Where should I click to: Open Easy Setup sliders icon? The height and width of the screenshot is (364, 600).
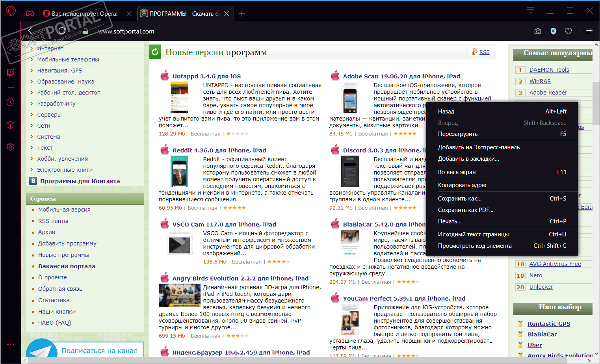pyautogui.click(x=589, y=31)
